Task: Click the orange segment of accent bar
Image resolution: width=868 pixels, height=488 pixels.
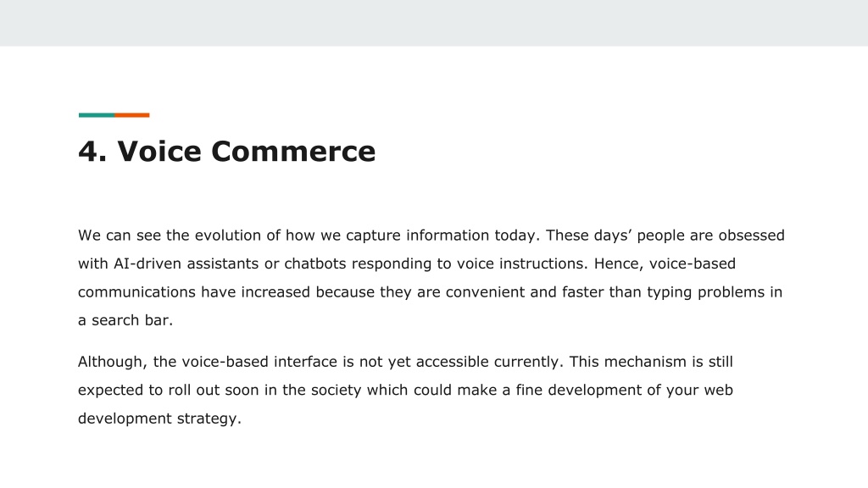Action: tap(131, 115)
